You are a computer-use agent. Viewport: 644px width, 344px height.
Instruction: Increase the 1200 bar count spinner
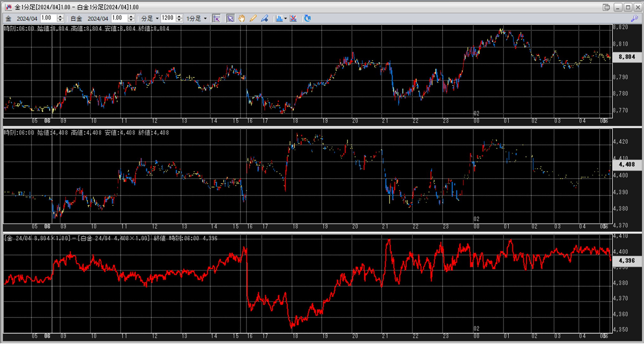click(179, 17)
